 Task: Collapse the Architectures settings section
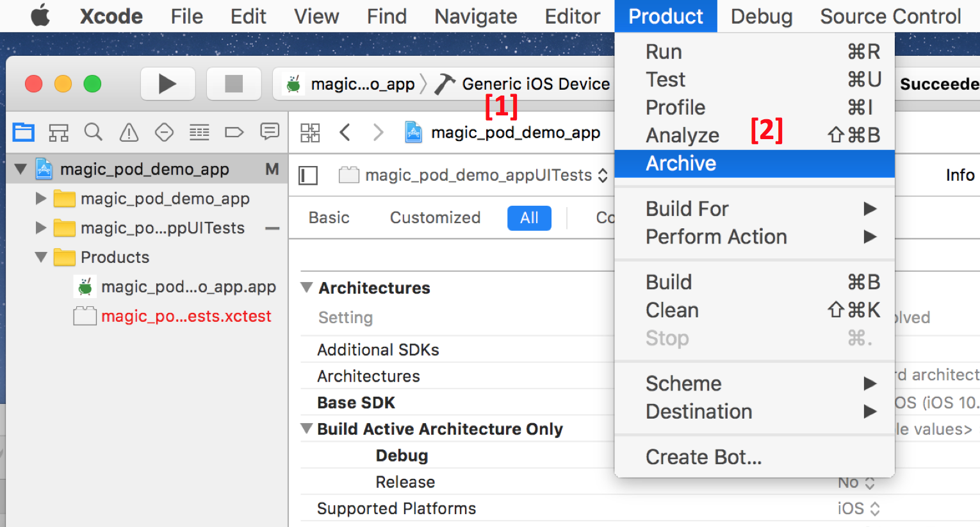coord(307,287)
